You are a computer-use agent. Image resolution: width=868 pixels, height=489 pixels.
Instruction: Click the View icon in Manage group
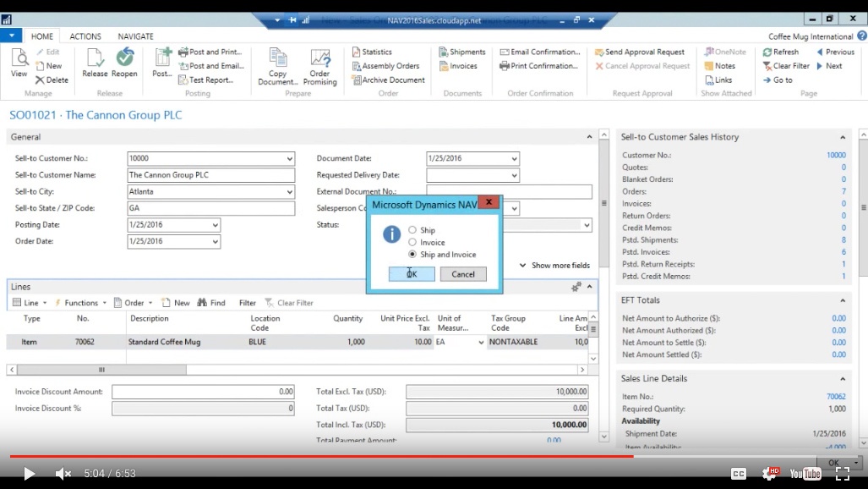[x=19, y=63]
